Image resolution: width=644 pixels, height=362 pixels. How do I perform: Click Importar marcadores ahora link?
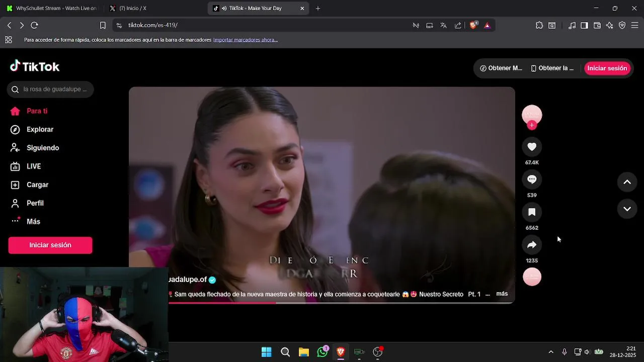pos(246,40)
